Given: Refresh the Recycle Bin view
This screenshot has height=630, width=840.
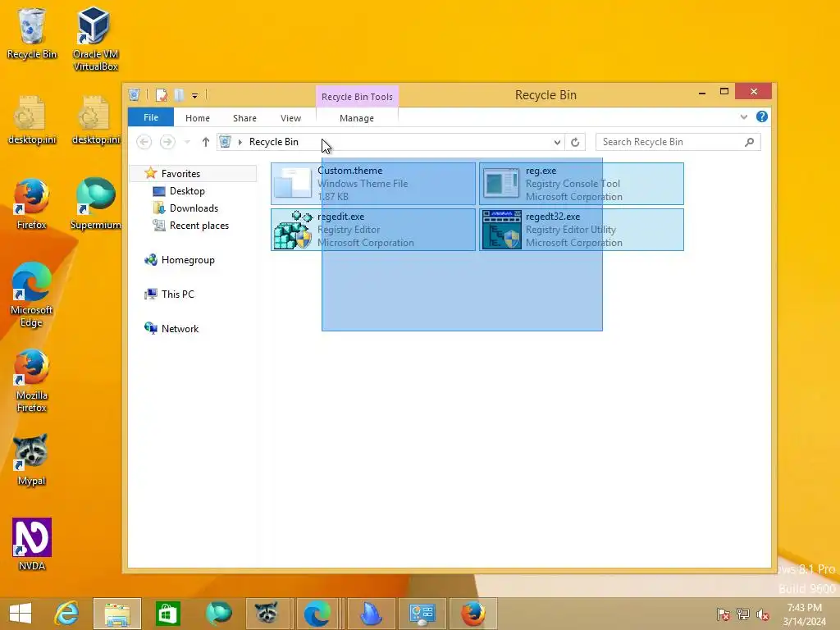Looking at the screenshot, I should [575, 142].
